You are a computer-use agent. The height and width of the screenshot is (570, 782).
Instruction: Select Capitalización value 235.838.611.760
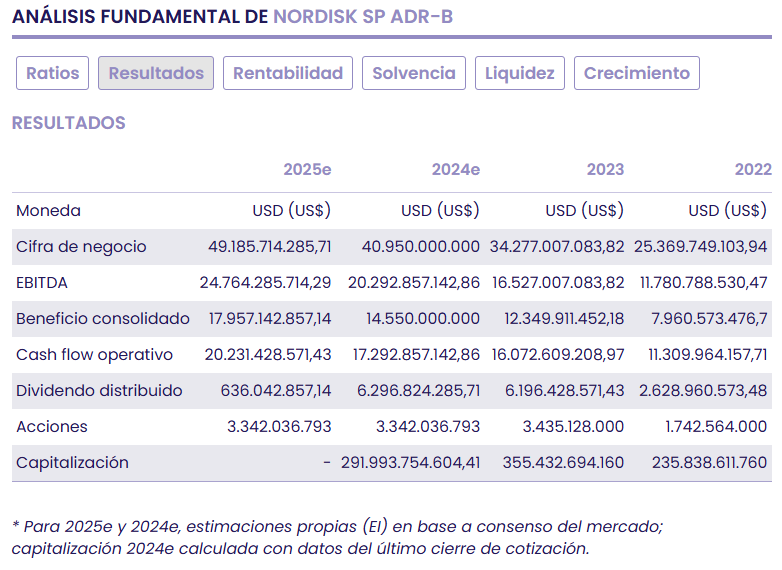710,463
